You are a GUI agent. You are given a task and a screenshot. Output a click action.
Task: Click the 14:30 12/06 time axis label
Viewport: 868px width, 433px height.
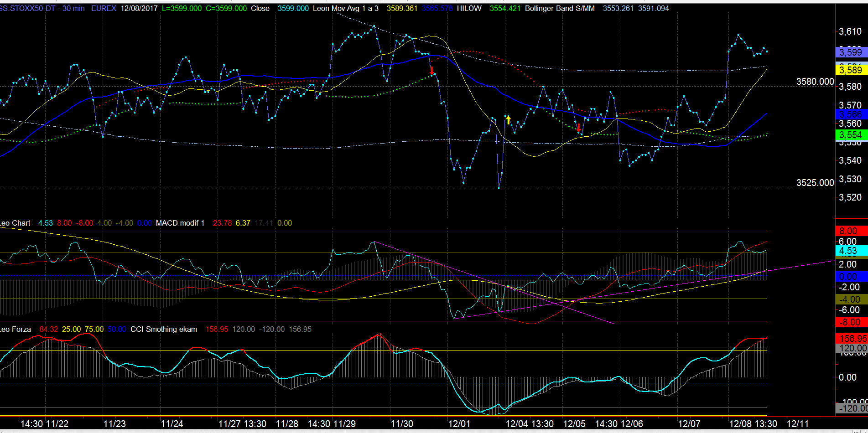[619, 424]
